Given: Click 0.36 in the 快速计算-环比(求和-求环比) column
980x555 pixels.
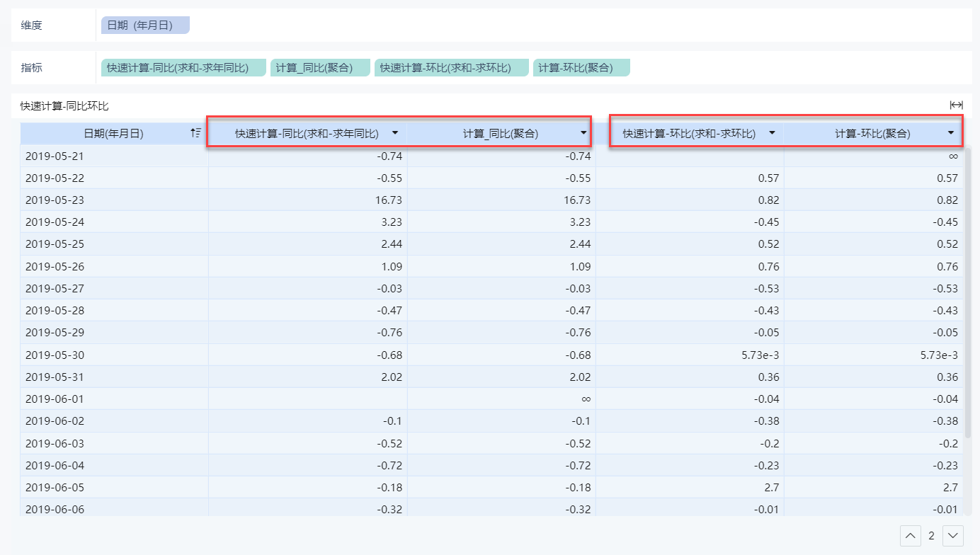Looking at the screenshot, I should (x=768, y=377).
